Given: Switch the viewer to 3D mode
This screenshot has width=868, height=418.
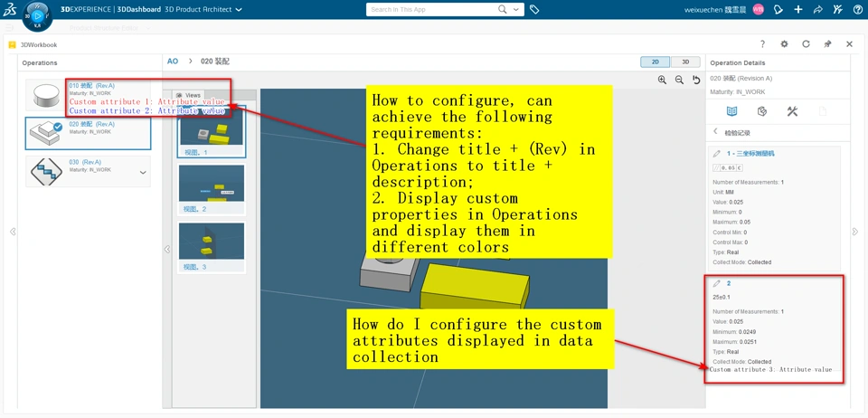Looking at the screenshot, I should tap(685, 62).
